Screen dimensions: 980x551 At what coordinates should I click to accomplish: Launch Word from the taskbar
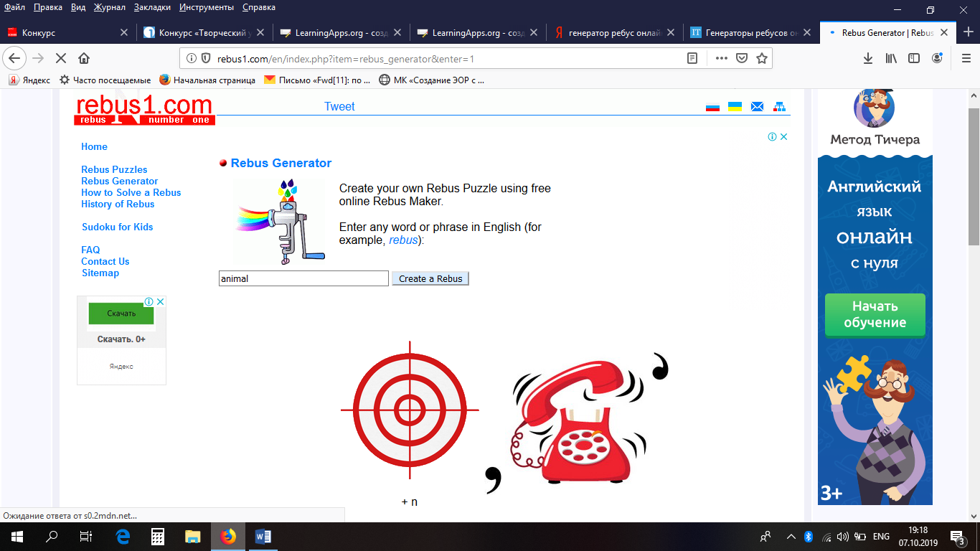[263, 537]
